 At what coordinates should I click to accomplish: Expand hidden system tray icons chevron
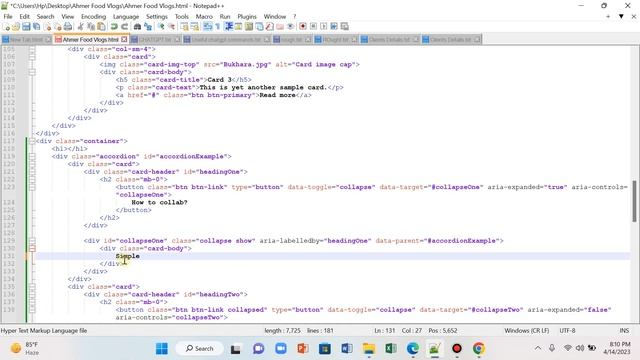(538, 348)
